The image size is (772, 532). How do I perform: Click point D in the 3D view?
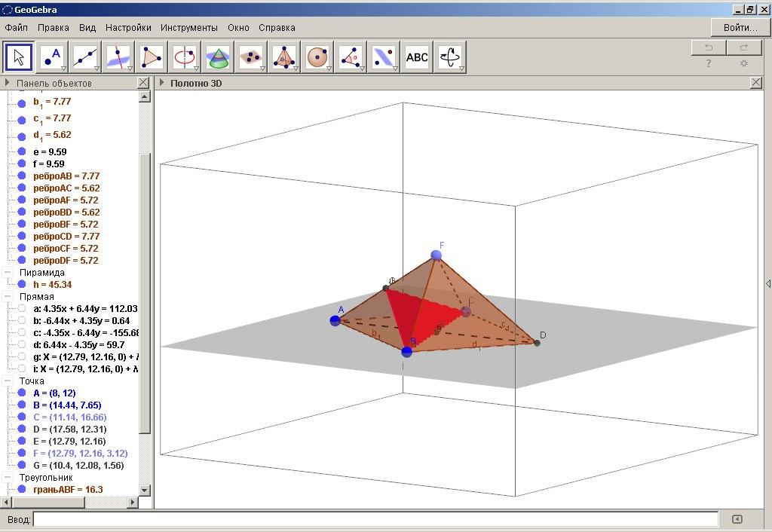coord(537,343)
